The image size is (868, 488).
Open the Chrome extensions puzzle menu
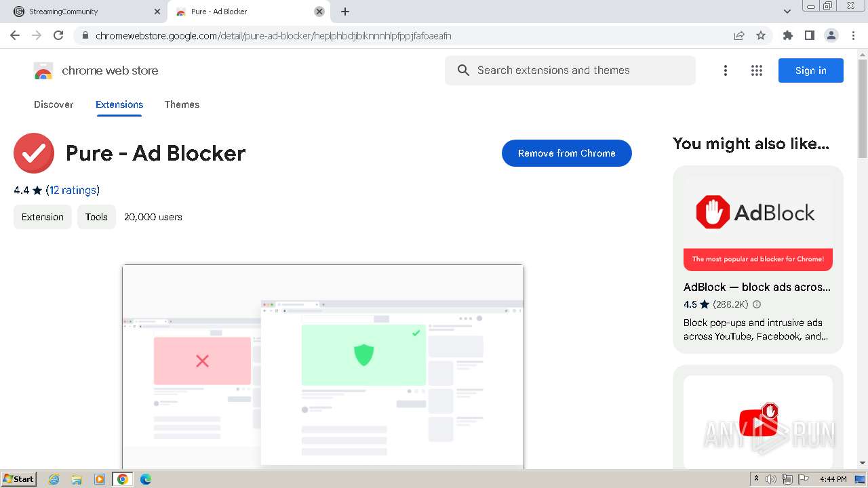coord(788,35)
